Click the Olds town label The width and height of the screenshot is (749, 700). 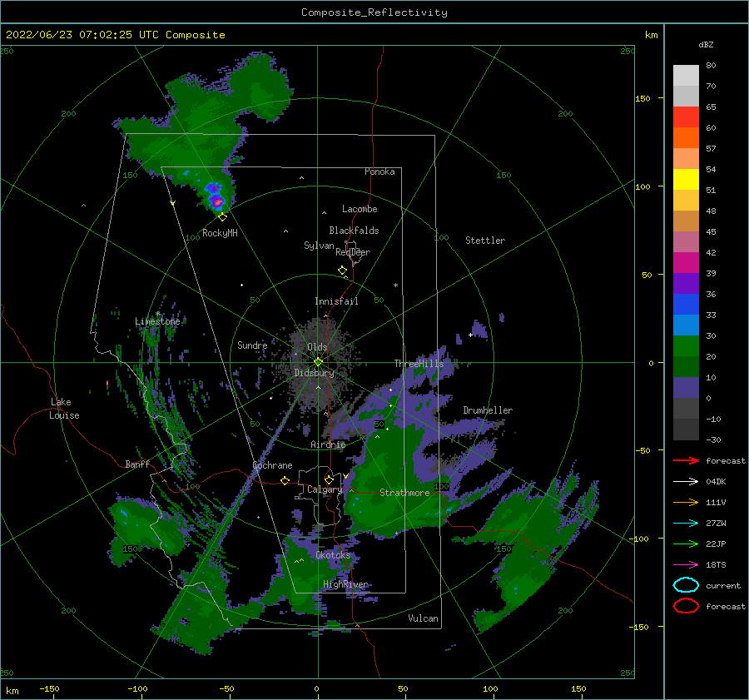tap(317, 347)
